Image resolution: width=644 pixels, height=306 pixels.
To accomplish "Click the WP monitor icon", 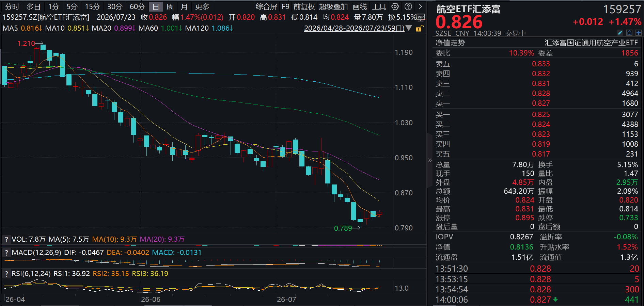I will [x=421, y=17].
